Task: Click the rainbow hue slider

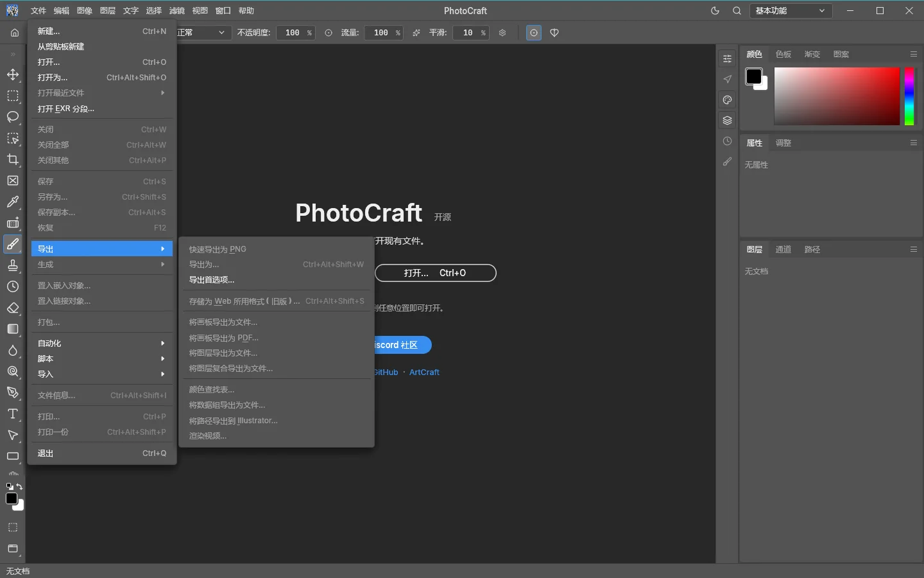Action: point(909,96)
